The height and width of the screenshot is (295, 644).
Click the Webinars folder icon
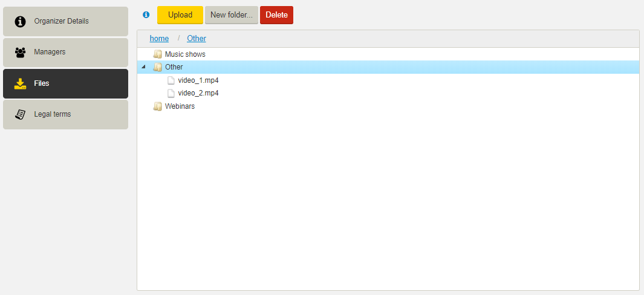pyautogui.click(x=157, y=106)
